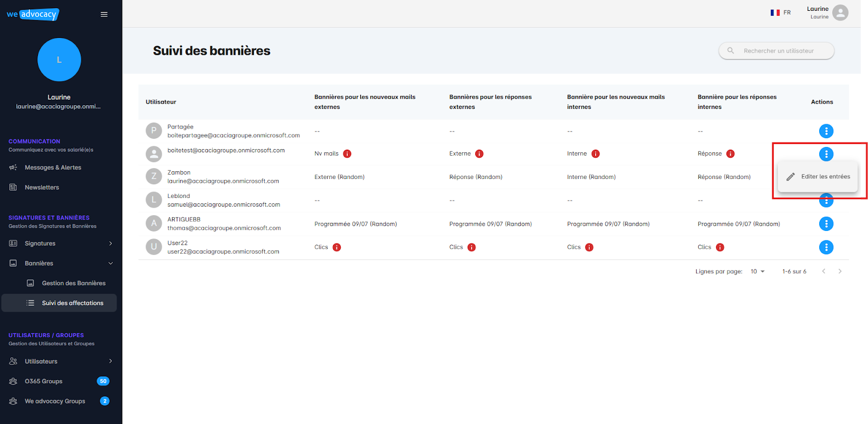Click the pencil icon of Editer les entrées

coord(791,177)
